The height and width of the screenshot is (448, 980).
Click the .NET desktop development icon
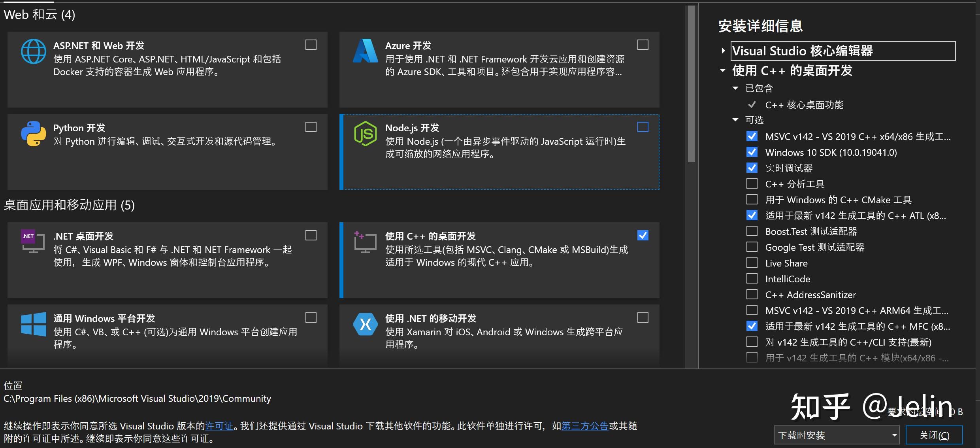coord(33,241)
